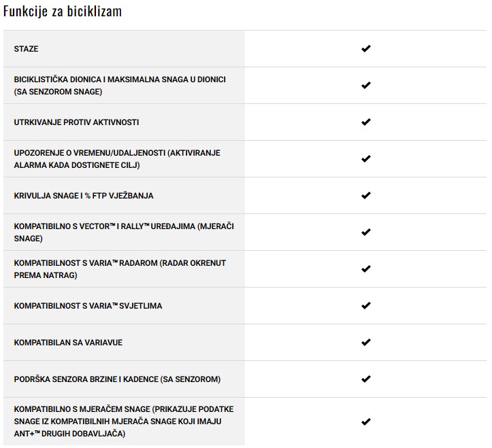Screen dimensions: 492x448
Task: Click the checkmark for mjeračem snage ANT+ row
Action: (366, 421)
